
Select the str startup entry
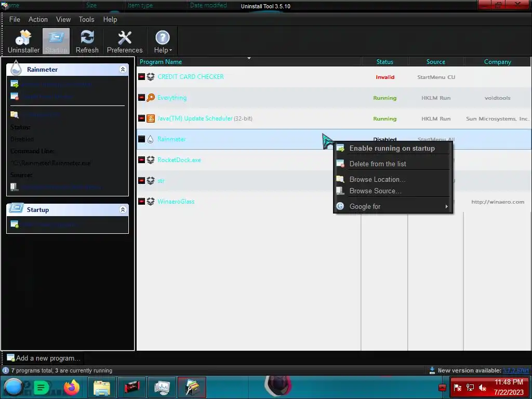[334, 180]
